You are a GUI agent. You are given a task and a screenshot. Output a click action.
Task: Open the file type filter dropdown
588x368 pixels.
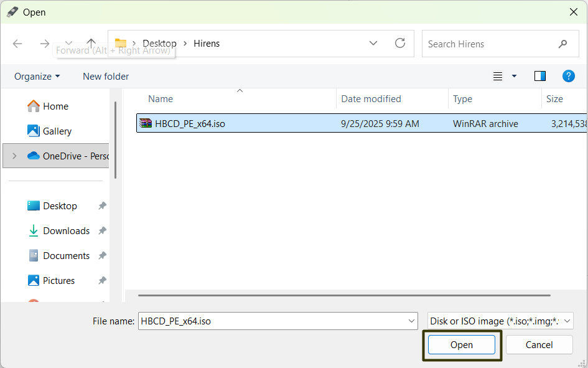coord(500,321)
